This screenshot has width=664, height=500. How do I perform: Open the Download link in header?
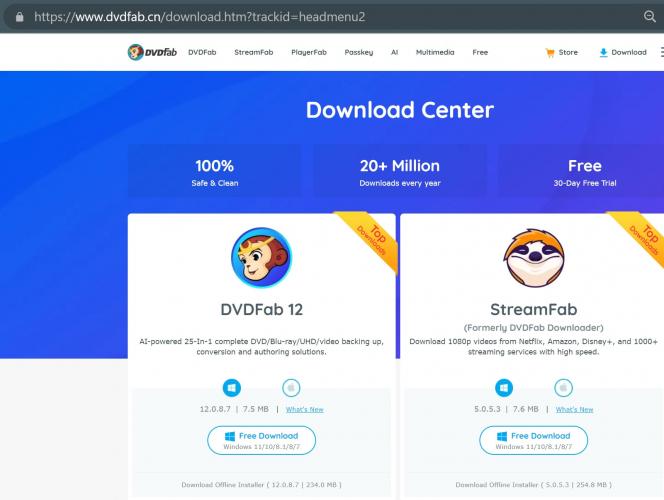click(x=629, y=52)
